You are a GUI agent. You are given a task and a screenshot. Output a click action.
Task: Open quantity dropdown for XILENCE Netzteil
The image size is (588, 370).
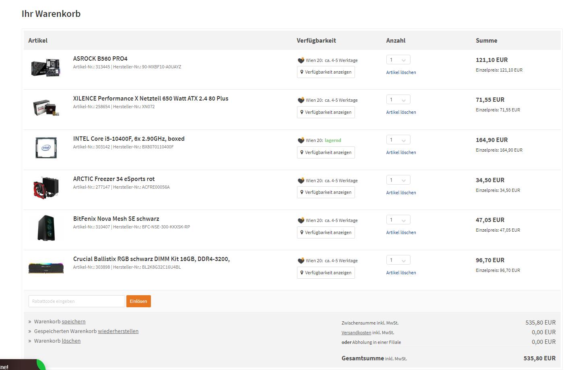click(398, 100)
